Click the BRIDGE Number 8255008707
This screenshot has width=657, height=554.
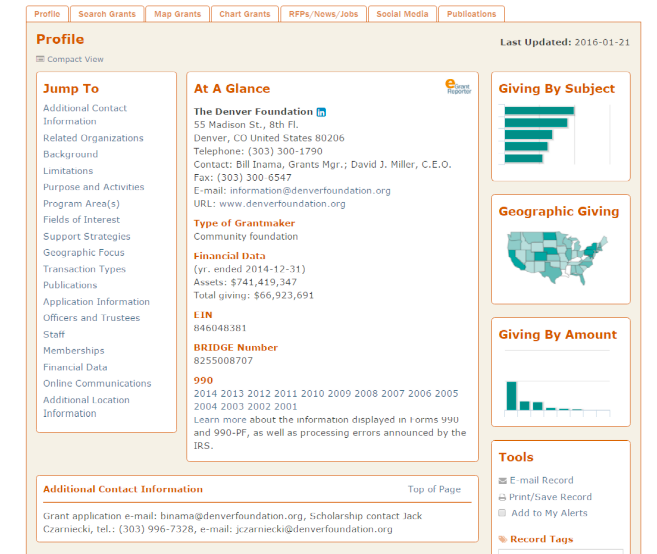[x=223, y=361]
